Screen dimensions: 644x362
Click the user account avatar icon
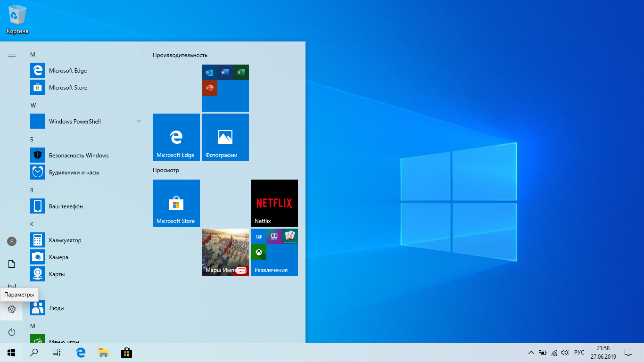pos(12,241)
